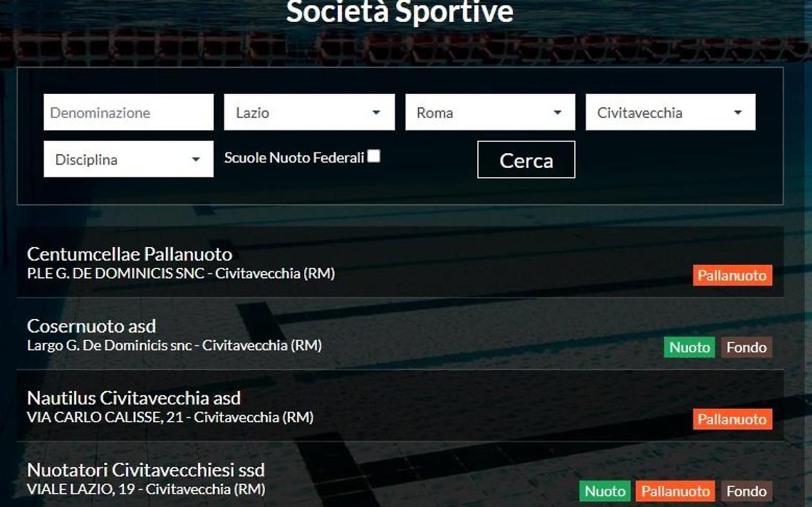
Task: Click Fondo tag on Nuotatori Civitavecchiesi row
Action: [x=746, y=491]
